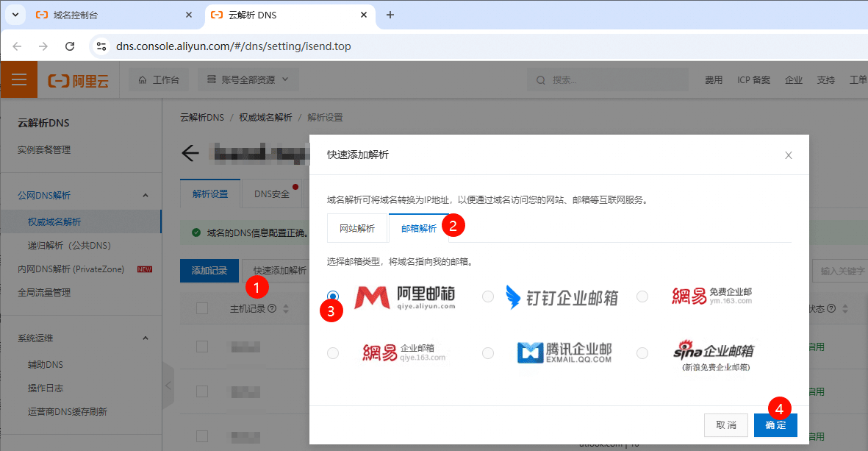Collapse the left sidebar with the edge chevron
This screenshot has height=451, width=868.
tap(168, 385)
